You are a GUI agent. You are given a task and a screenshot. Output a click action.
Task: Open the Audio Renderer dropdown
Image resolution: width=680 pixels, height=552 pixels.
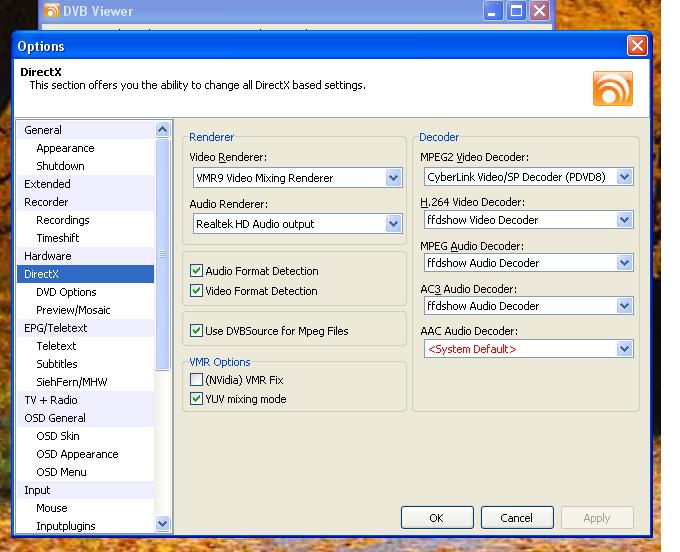tap(393, 224)
